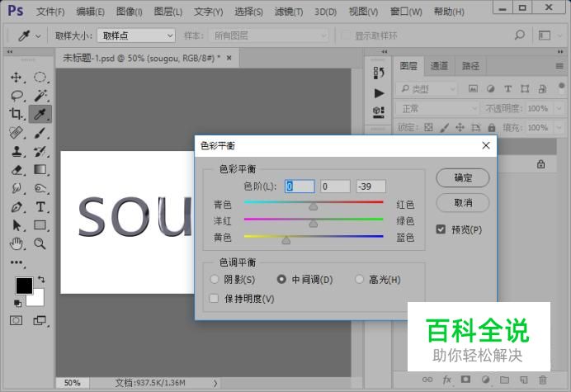
Task: Click the add layer style fx icon
Action: pyautogui.click(x=447, y=380)
